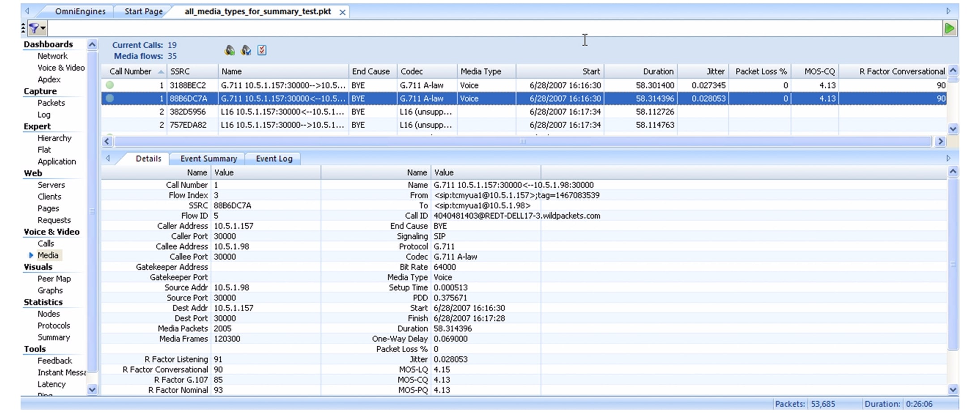This screenshot has height=413, width=980.
Task: Switch to the OmniEngines tab
Action: coord(80,11)
